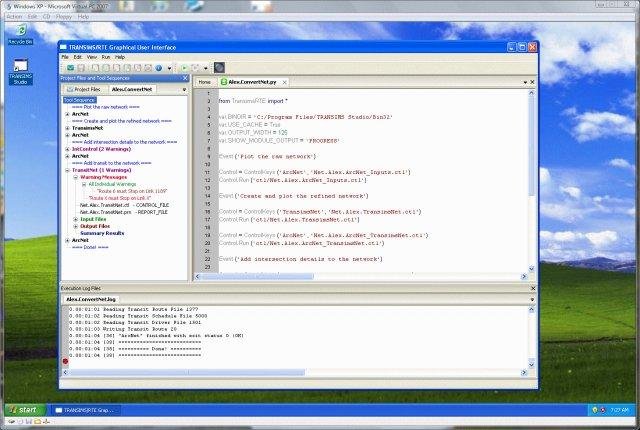The width and height of the screenshot is (640, 430).
Task: Switch to the Home editor tab
Action: tap(204, 82)
